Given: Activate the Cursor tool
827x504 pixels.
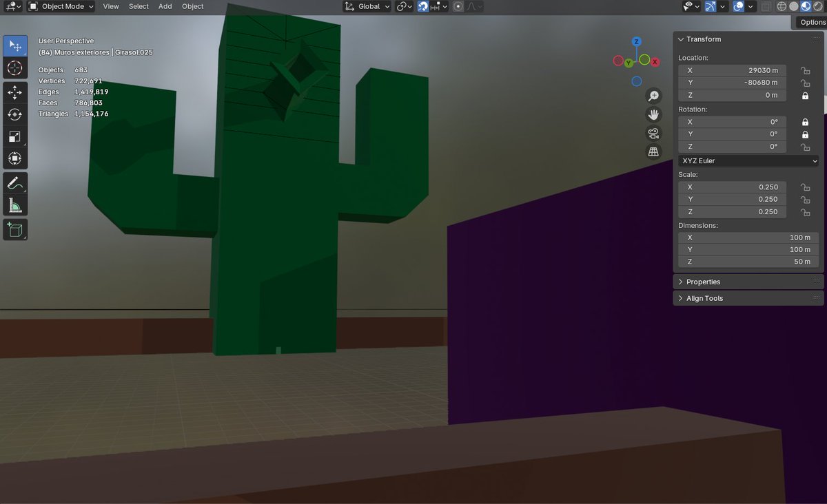Looking at the screenshot, I should 15,68.
